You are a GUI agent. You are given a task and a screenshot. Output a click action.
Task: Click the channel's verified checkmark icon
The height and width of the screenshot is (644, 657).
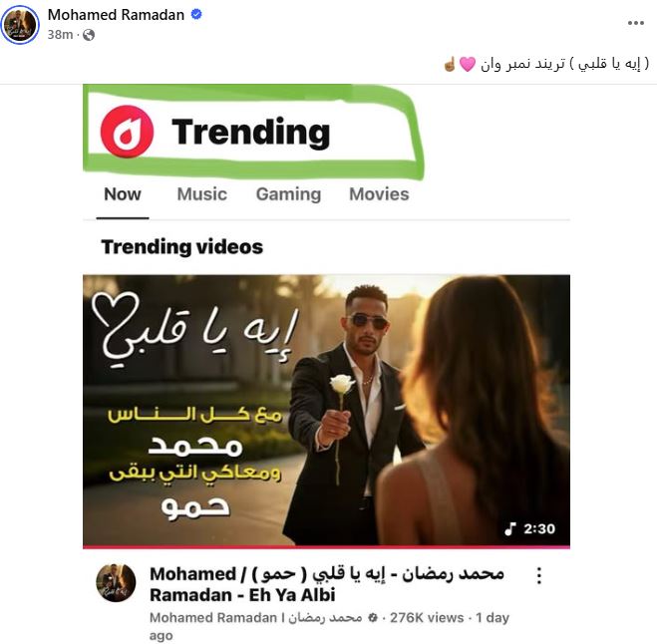[x=373, y=618]
